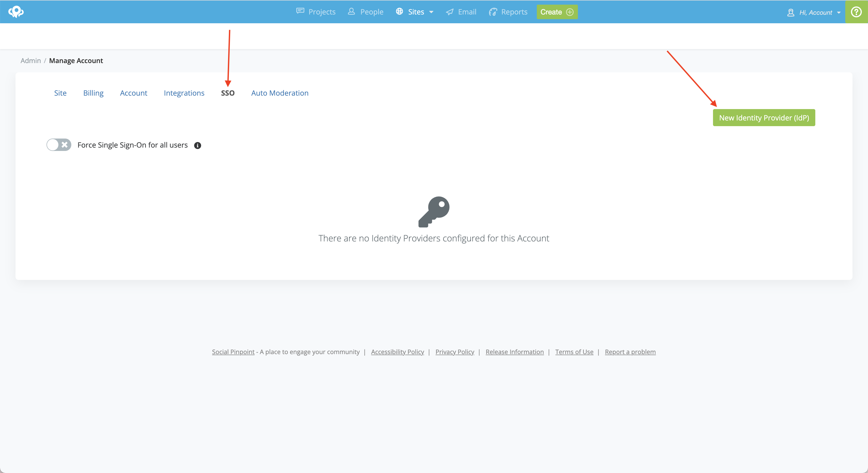This screenshot has height=473, width=868.
Task: Expand the Sites dropdown arrow
Action: [x=431, y=12]
